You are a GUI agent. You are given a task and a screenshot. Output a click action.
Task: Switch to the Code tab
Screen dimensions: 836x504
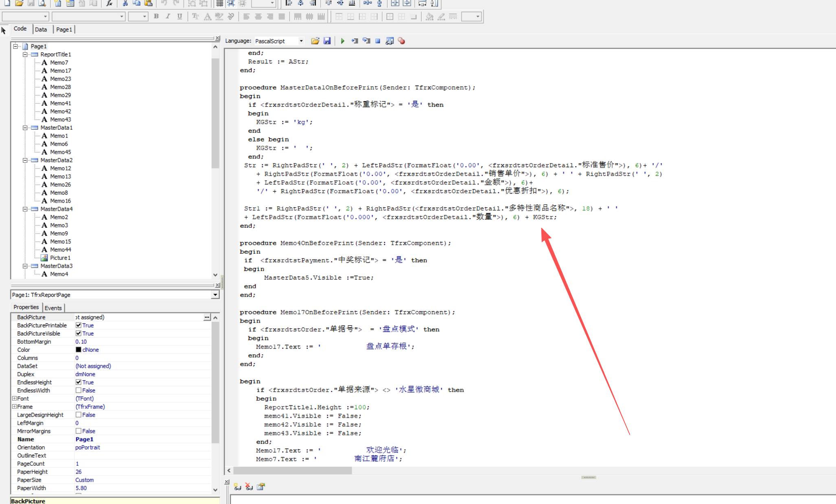[x=20, y=29]
